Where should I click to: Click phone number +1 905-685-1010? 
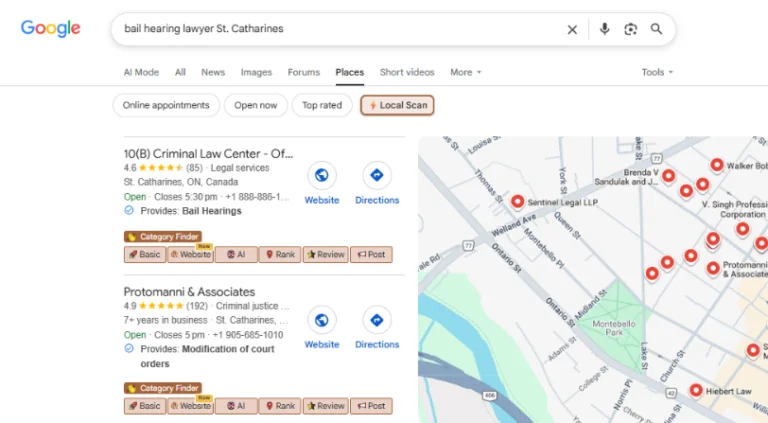pos(248,335)
